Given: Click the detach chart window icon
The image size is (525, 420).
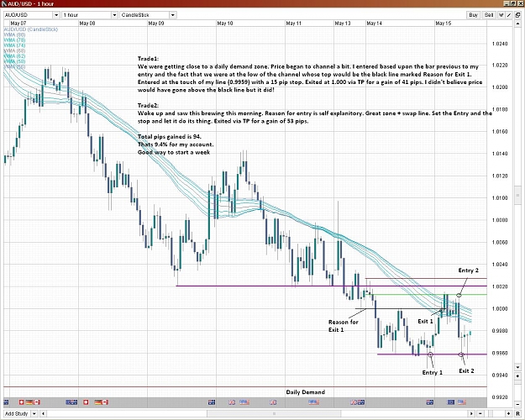Looking at the screenshot, I should click(x=517, y=15).
